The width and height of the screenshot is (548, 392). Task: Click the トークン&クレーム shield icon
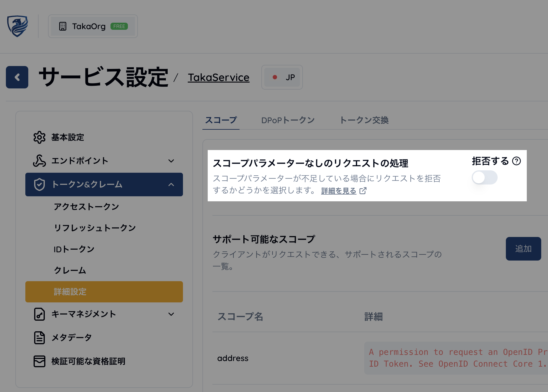point(39,185)
